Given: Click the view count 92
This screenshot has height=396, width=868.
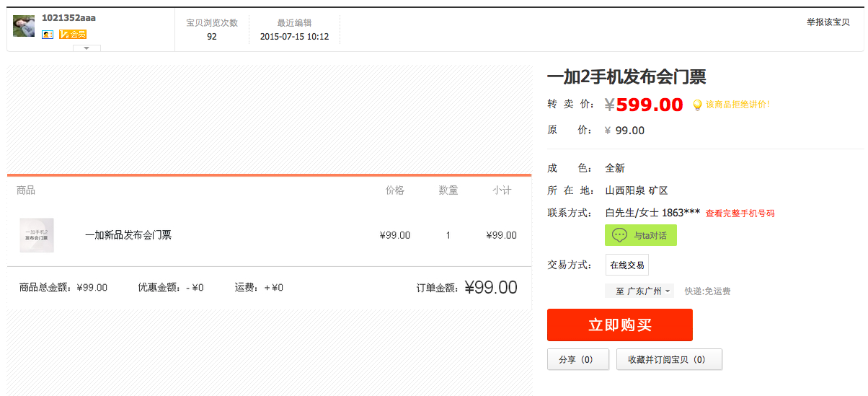Looking at the screenshot, I should [x=212, y=36].
